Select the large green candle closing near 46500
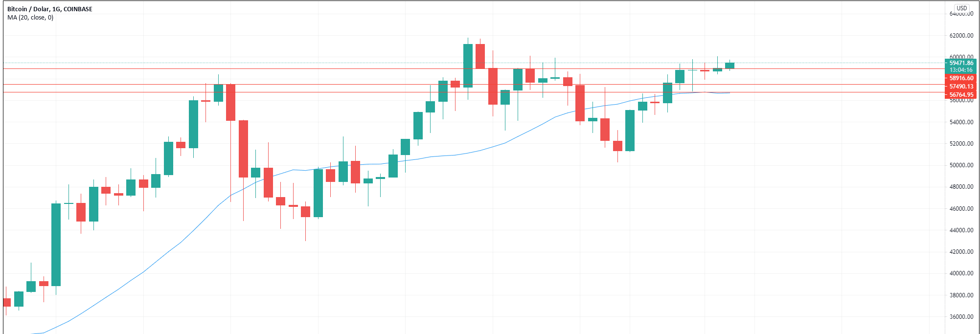Screen dimensions: 980x334 point(56,245)
